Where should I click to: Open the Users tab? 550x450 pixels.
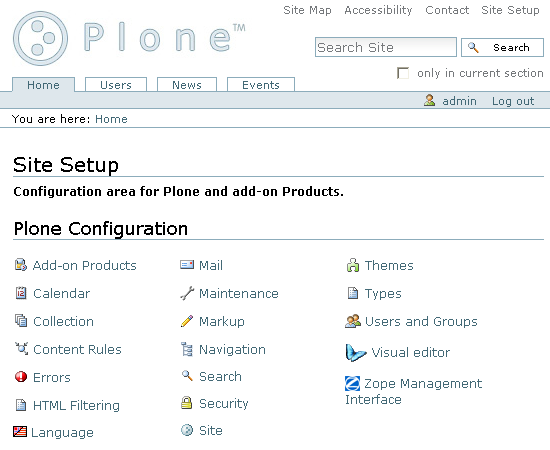(116, 85)
